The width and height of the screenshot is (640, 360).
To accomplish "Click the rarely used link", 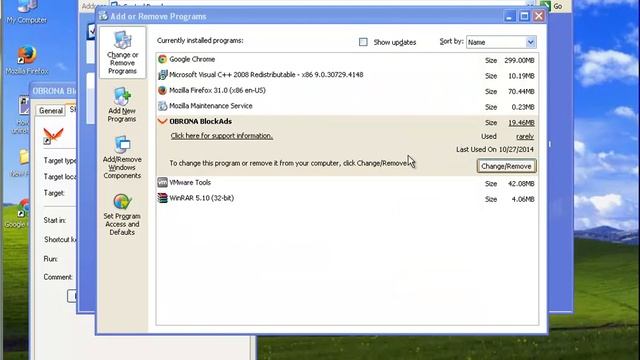I will point(525,137).
